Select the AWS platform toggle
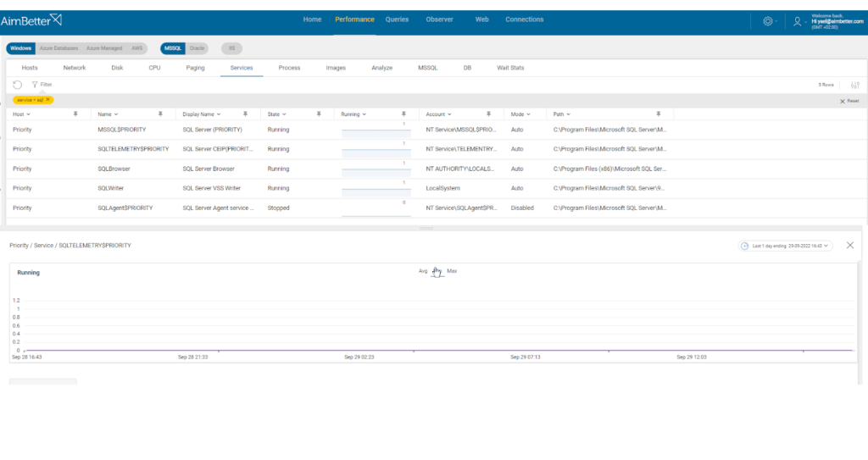The image size is (868, 460). 136,48
